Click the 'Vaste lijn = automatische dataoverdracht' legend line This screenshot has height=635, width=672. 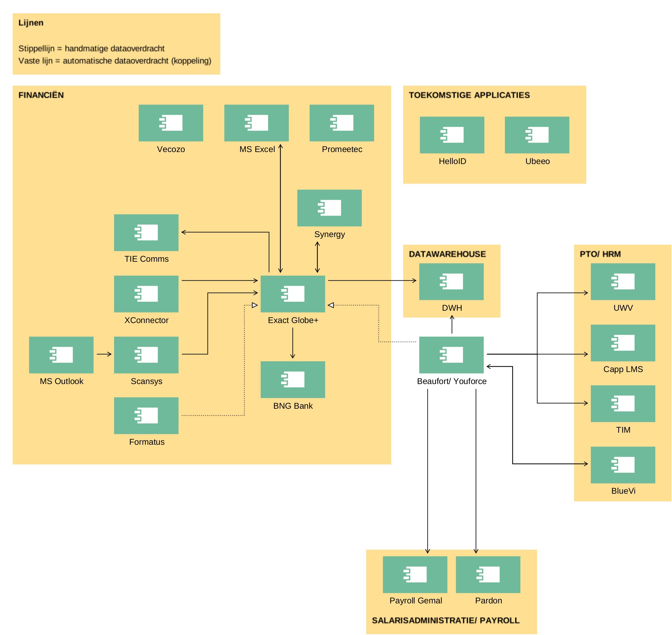pos(115,61)
